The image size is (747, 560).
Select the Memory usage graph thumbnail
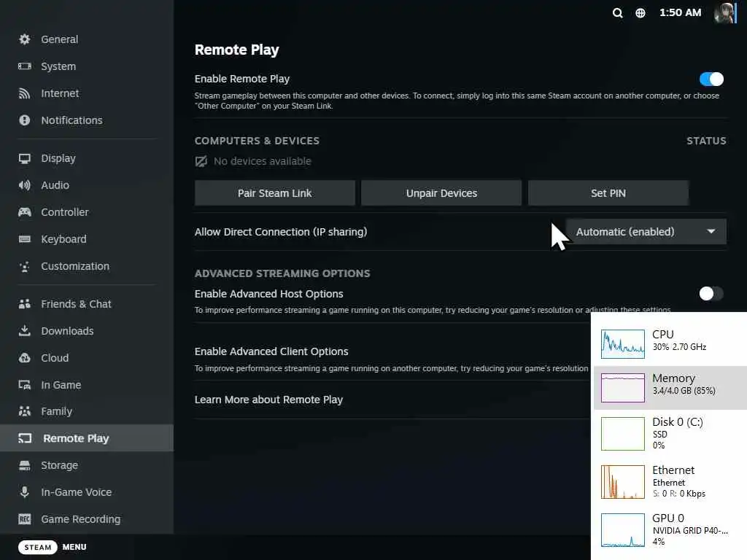[x=623, y=388]
